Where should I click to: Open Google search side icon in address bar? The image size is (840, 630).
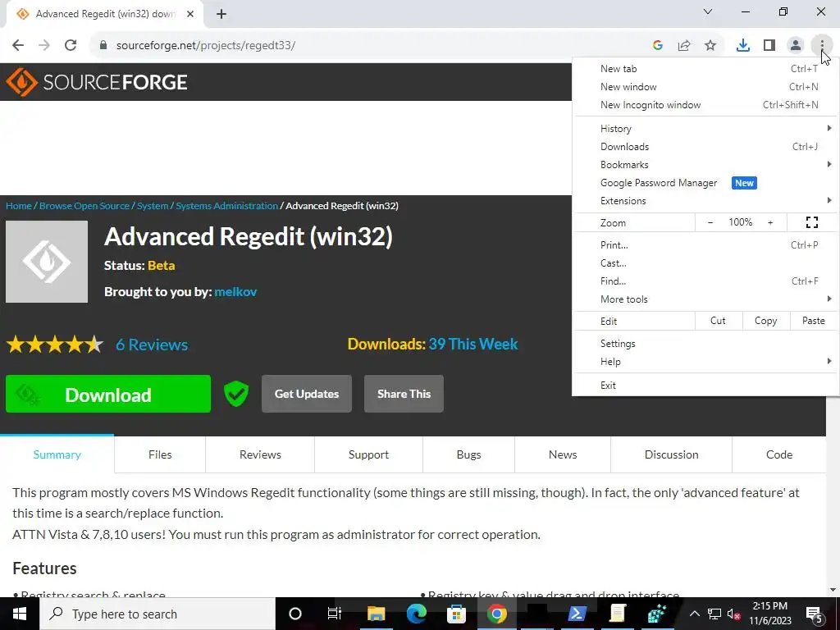point(658,45)
